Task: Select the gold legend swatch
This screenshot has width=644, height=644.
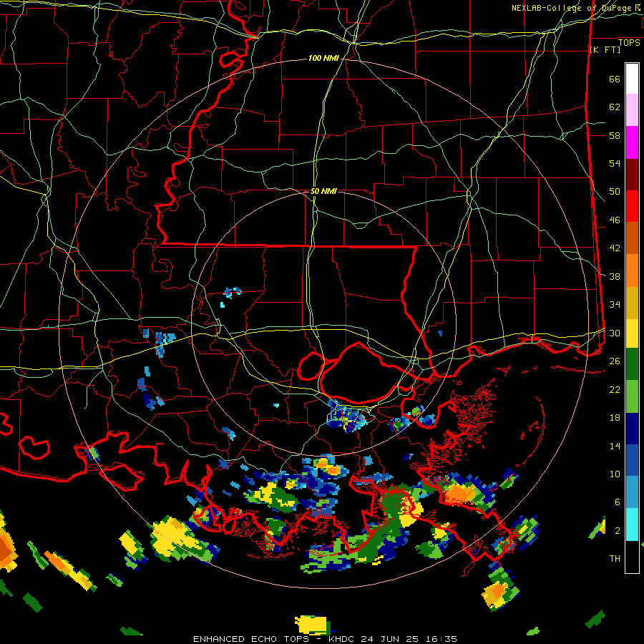Action: tap(632, 303)
